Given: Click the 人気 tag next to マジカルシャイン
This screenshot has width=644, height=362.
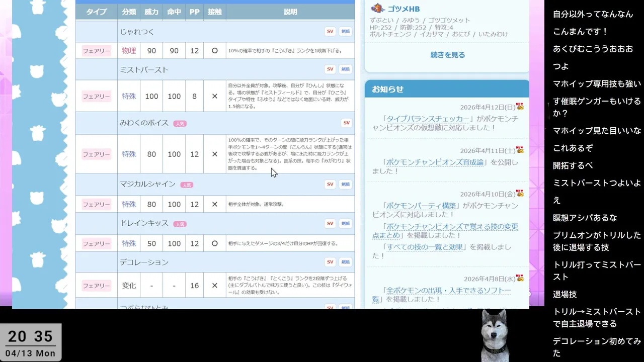Looking at the screenshot, I should pos(187,185).
